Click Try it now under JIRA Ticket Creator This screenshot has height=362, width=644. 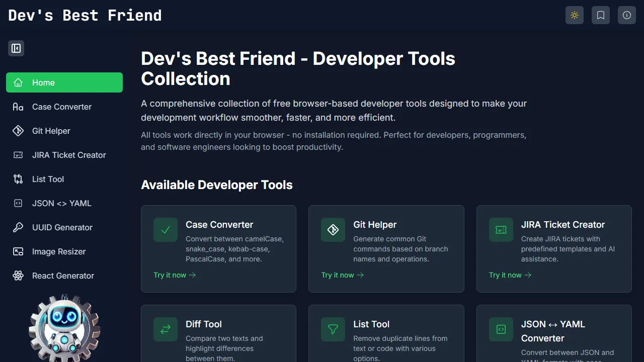tap(510, 275)
